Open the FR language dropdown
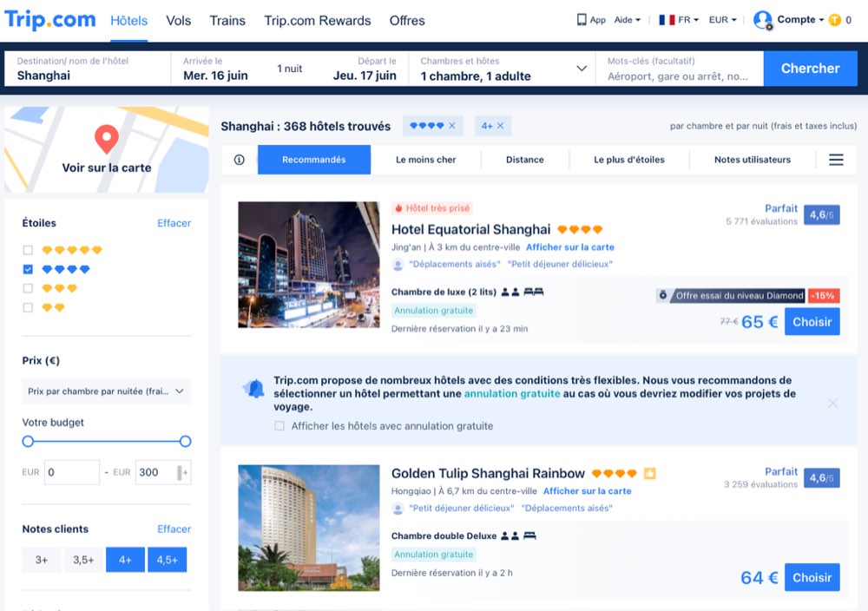 (x=688, y=20)
